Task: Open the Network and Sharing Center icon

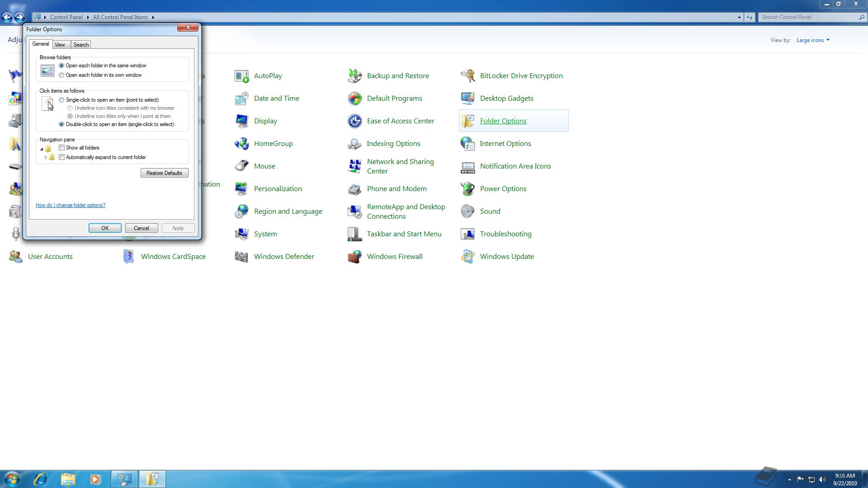Action: pyautogui.click(x=355, y=166)
